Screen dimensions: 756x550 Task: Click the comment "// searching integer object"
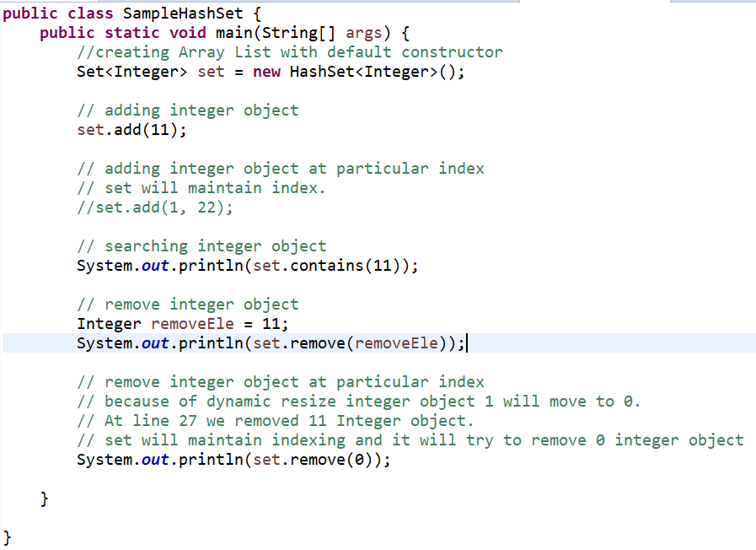click(x=202, y=246)
